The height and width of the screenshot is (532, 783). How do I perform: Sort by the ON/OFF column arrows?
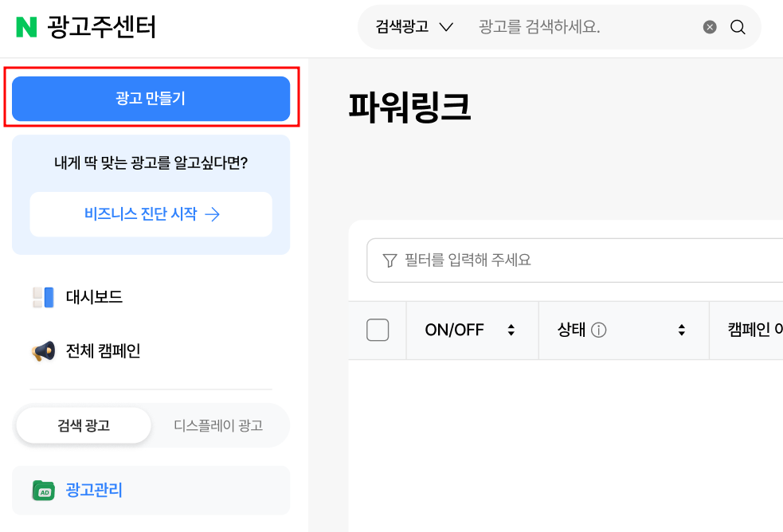click(511, 330)
